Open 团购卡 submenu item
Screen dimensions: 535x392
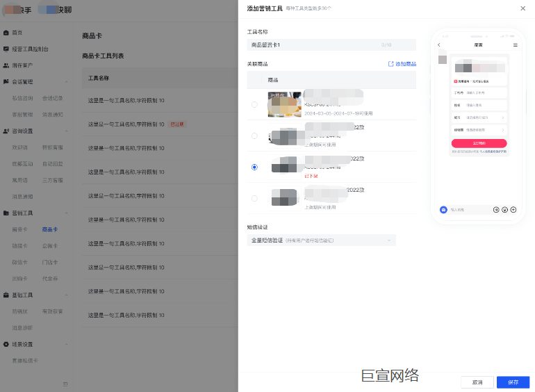[x=19, y=279]
